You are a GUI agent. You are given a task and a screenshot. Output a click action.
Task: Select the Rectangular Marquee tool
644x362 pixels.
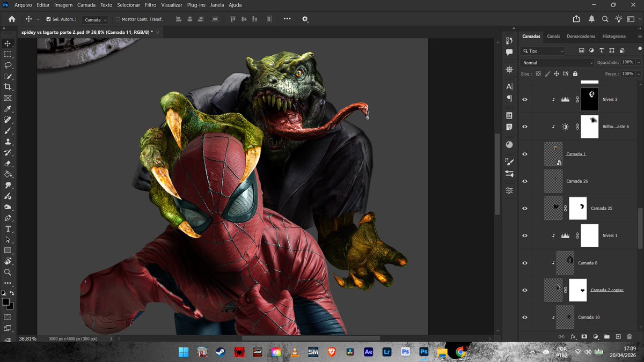pyautogui.click(x=8, y=54)
